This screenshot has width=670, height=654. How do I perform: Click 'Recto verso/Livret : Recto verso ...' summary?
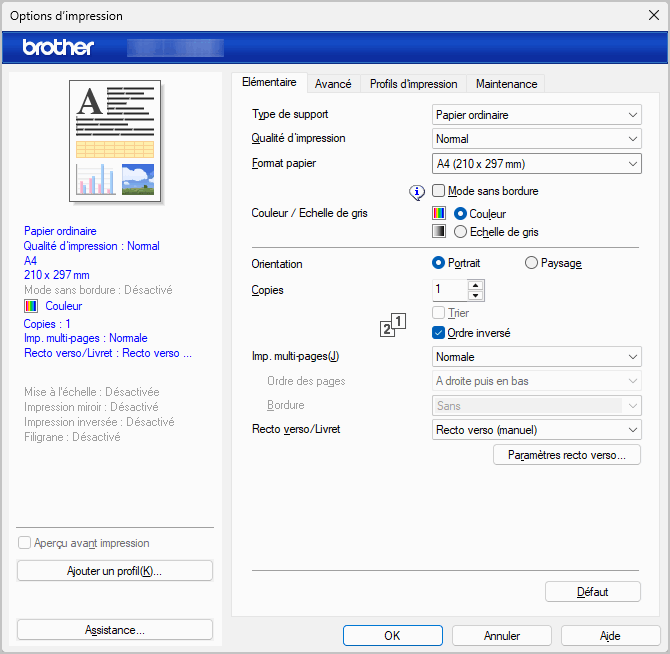108,353
